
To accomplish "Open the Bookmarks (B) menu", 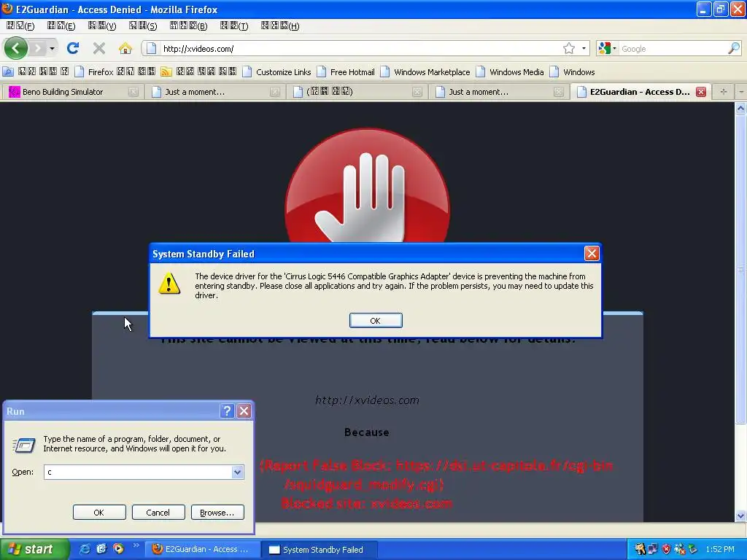I will [189, 26].
